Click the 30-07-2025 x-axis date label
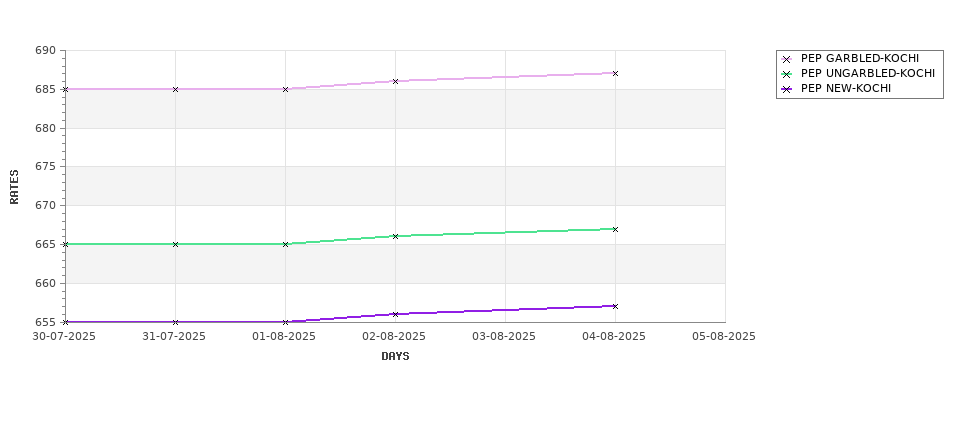This screenshot has width=975, height=429. click(64, 337)
